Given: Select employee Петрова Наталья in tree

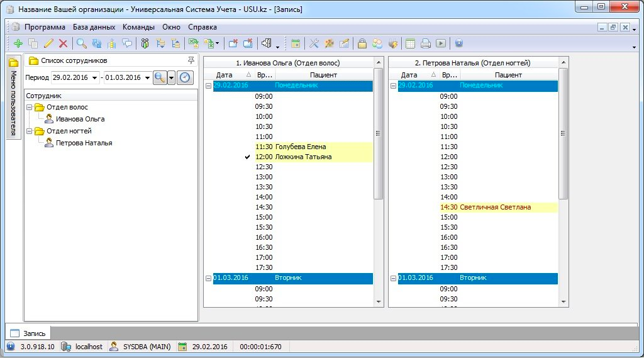Looking at the screenshot, I should 84,143.
